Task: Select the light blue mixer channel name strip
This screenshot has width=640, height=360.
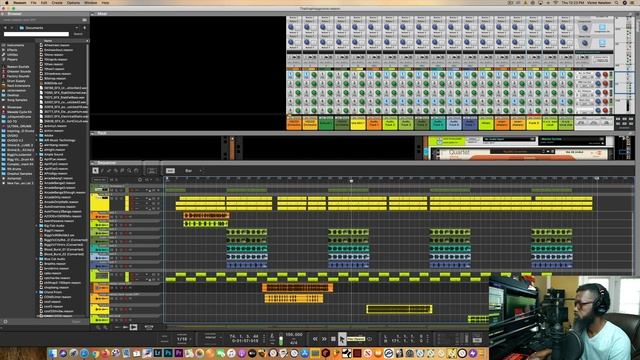Action: click(x=453, y=123)
